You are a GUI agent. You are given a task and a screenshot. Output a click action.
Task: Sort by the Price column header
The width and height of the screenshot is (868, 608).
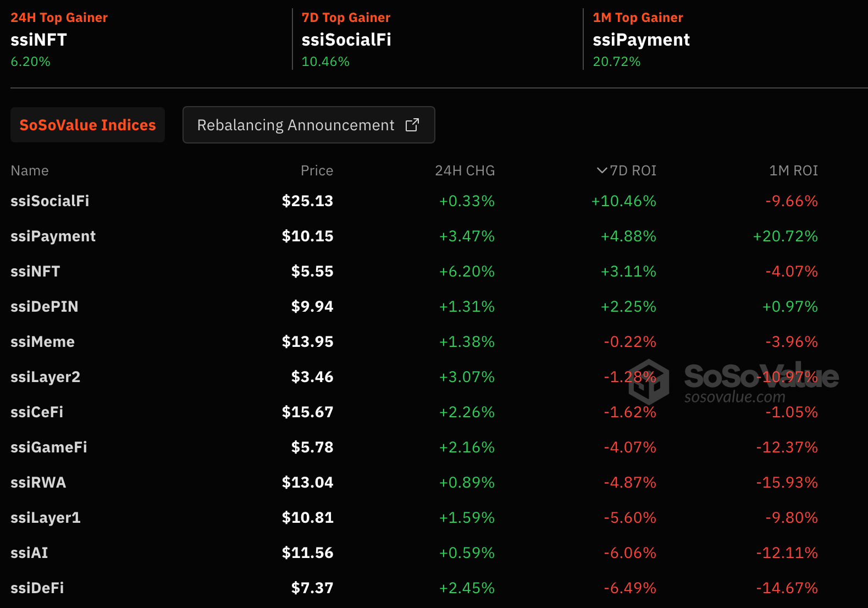pos(317,170)
